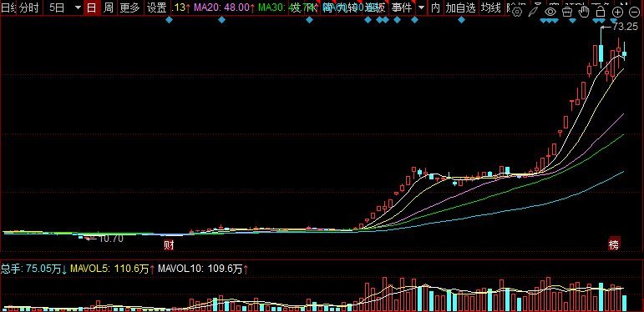Select the 日 daily period toggle
Viewport: 644px width, 312px height.
tap(92, 8)
